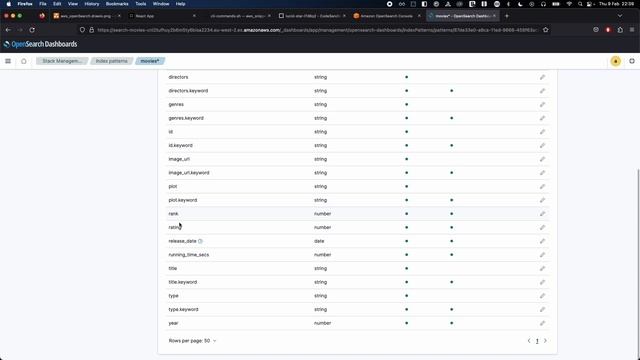Open the Apple menu
This screenshot has height=360, width=640.
[x=9, y=4]
